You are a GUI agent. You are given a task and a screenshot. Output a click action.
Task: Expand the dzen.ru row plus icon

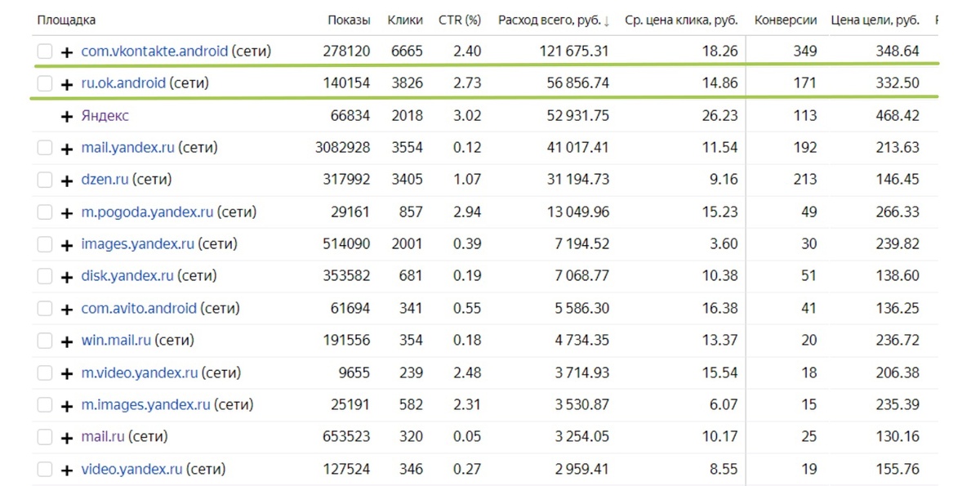(x=68, y=180)
